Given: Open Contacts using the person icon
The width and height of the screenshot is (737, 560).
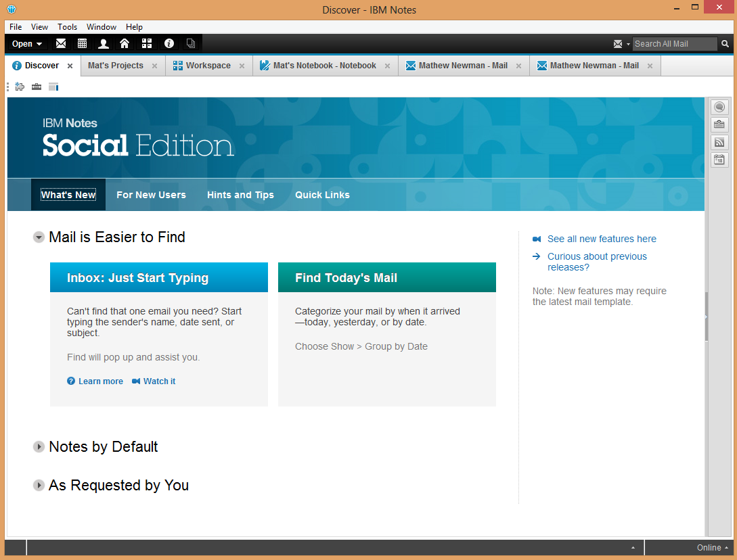Looking at the screenshot, I should click(104, 44).
